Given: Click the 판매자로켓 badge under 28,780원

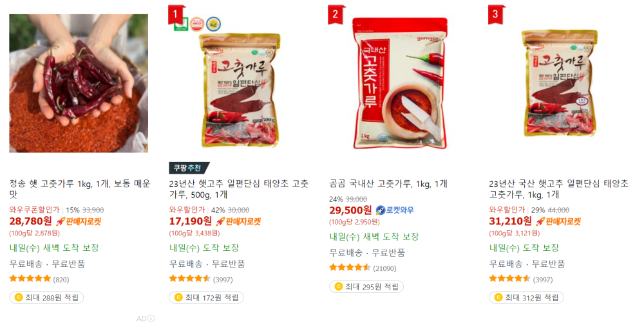Looking at the screenshot, I should tap(78, 222).
